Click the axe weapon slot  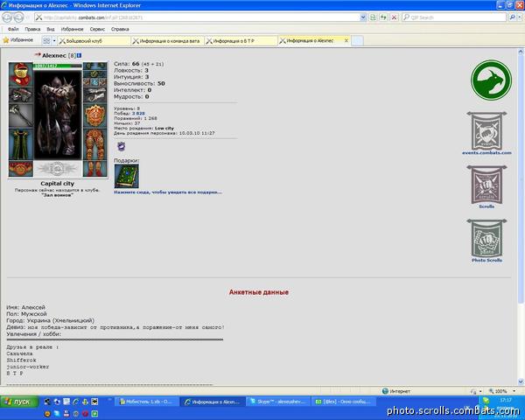[x=21, y=115]
